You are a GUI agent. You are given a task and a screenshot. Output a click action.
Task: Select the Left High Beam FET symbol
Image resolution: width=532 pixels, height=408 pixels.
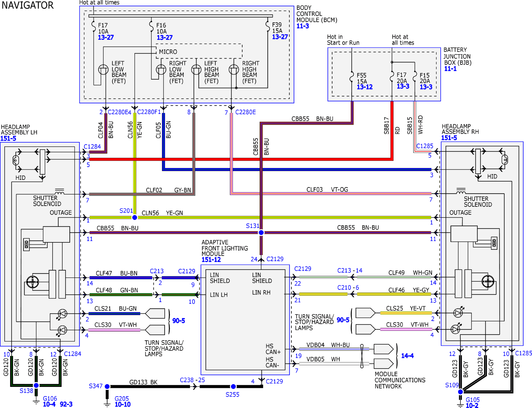point(196,70)
